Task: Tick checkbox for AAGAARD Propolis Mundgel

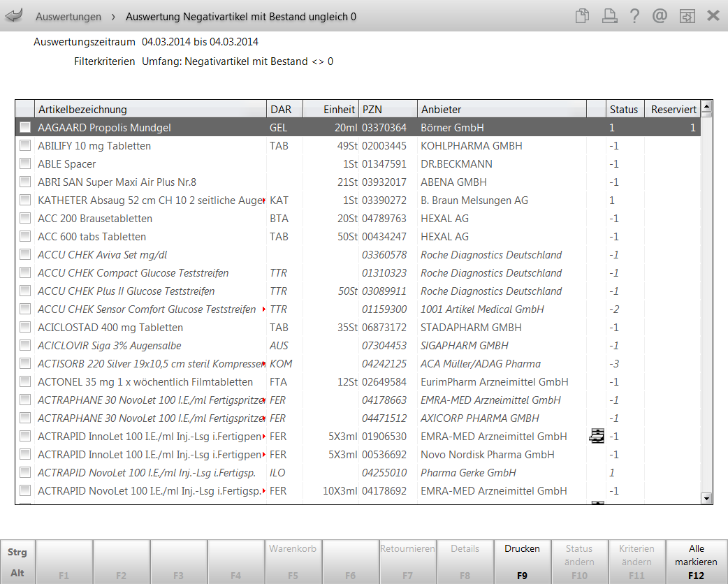Action: point(25,127)
